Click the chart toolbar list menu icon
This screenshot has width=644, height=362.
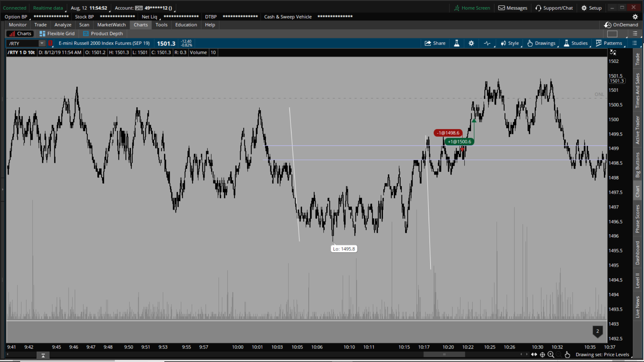pyautogui.click(x=635, y=43)
